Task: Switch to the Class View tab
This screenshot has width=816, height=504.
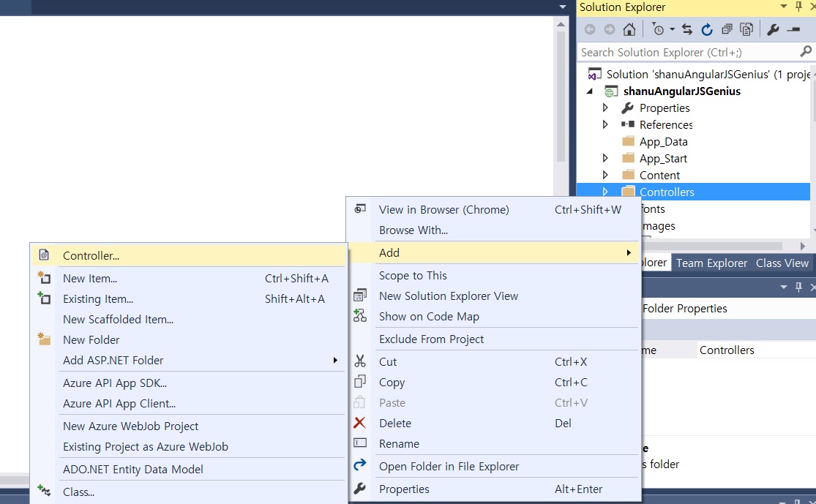Action: [x=782, y=263]
